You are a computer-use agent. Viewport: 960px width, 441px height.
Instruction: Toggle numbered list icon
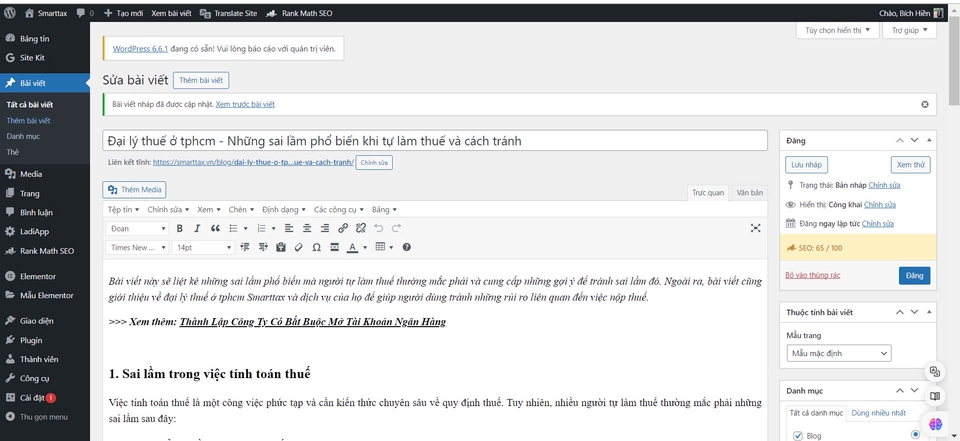pos(261,228)
